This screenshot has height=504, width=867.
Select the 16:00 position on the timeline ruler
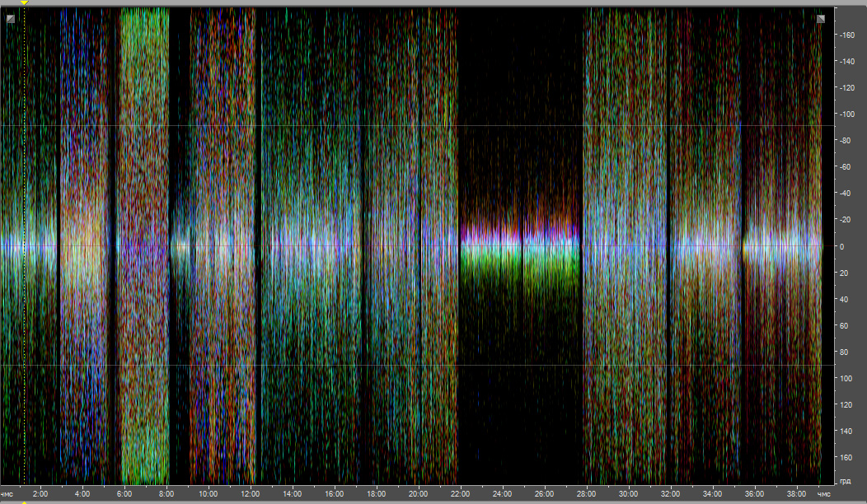coord(334,494)
